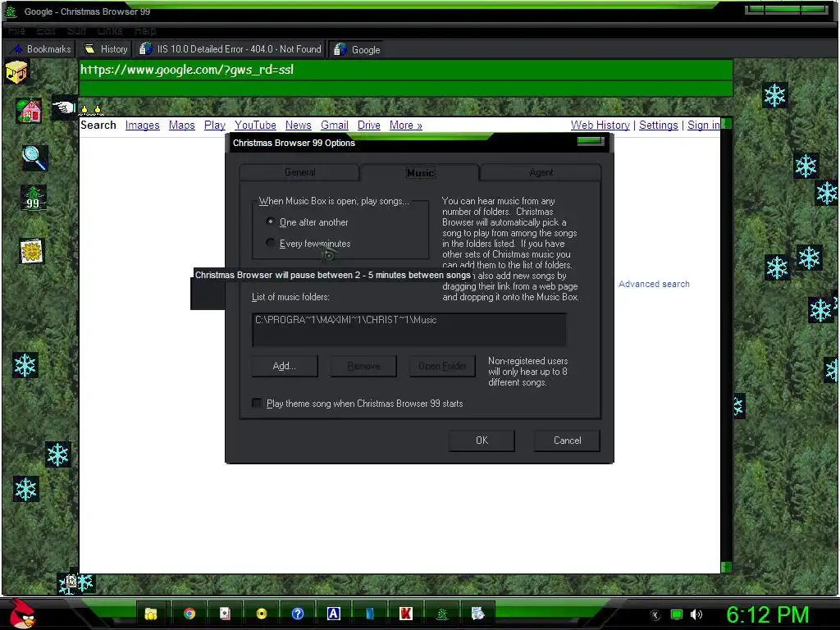Screen dimensions: 840x630
Task: Open the blue book taskbar icon
Action: (370, 614)
